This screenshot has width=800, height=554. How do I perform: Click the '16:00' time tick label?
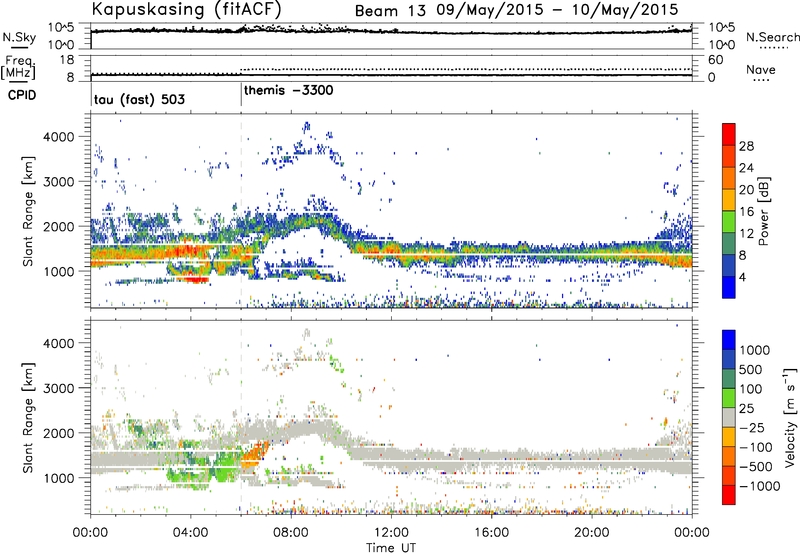click(491, 533)
